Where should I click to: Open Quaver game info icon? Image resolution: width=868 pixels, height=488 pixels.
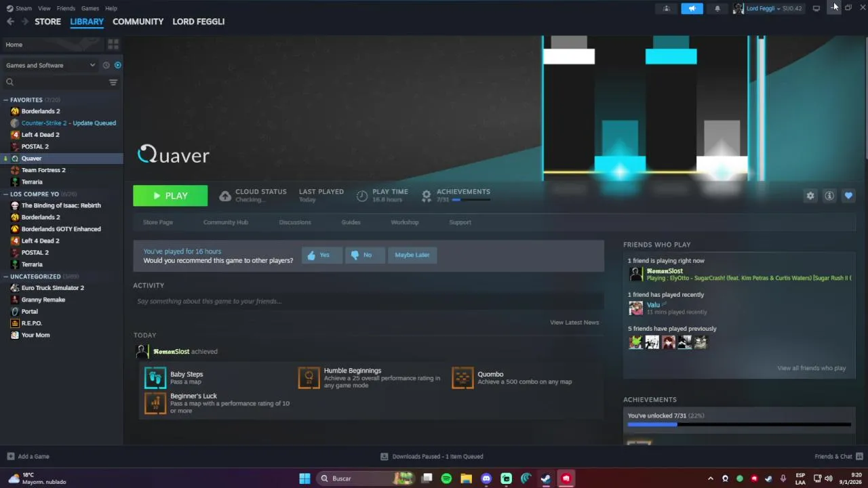click(x=829, y=195)
